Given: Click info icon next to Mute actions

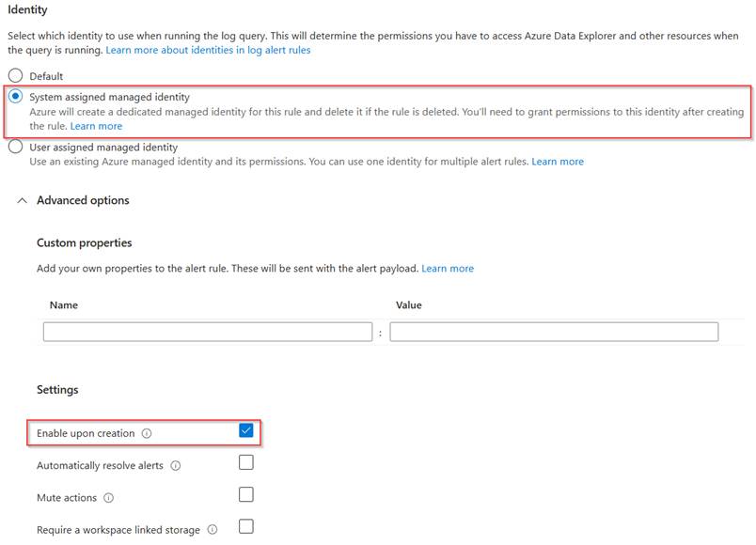Looking at the screenshot, I should pos(109,498).
